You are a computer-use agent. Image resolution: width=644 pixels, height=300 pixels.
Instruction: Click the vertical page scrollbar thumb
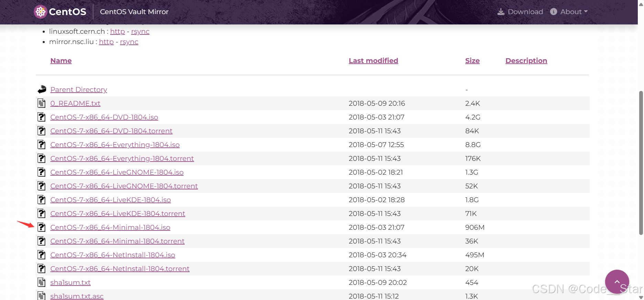pyautogui.click(x=641, y=163)
